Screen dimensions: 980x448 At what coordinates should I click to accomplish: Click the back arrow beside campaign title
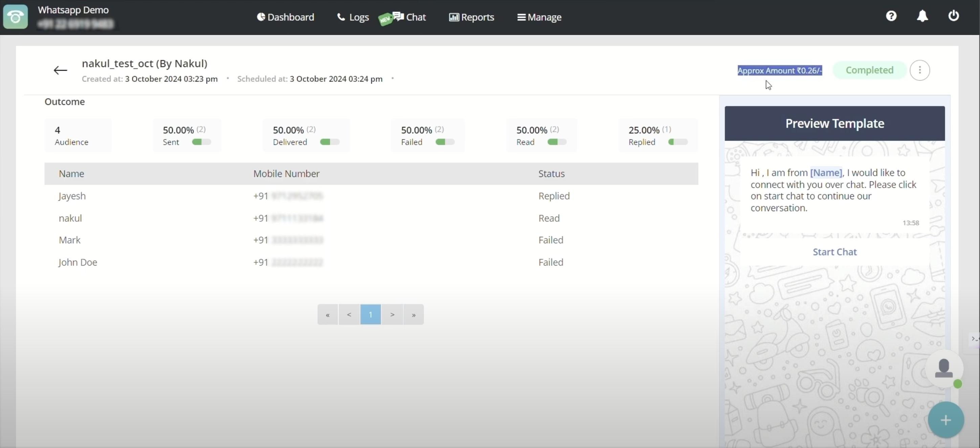[x=60, y=70]
